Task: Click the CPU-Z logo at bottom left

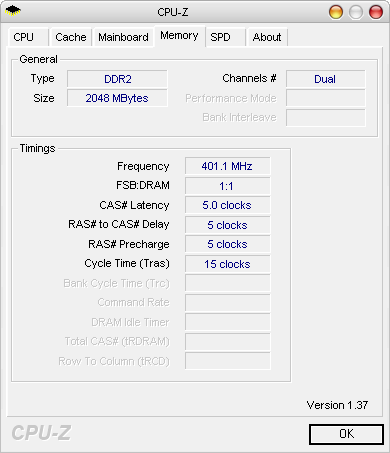Action: pyautogui.click(x=41, y=433)
